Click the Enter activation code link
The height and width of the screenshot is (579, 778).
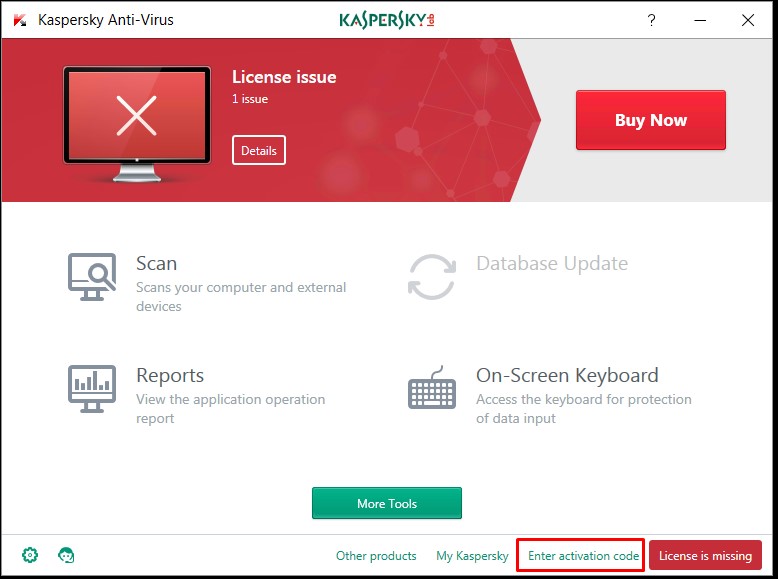click(583, 556)
